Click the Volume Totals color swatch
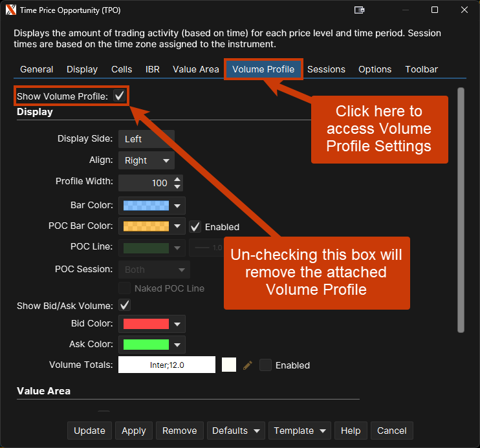 pos(228,365)
